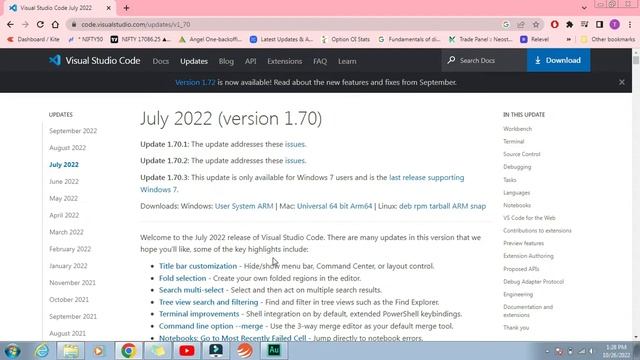
Task: Open Search multi-select link
Action: [x=191, y=290]
